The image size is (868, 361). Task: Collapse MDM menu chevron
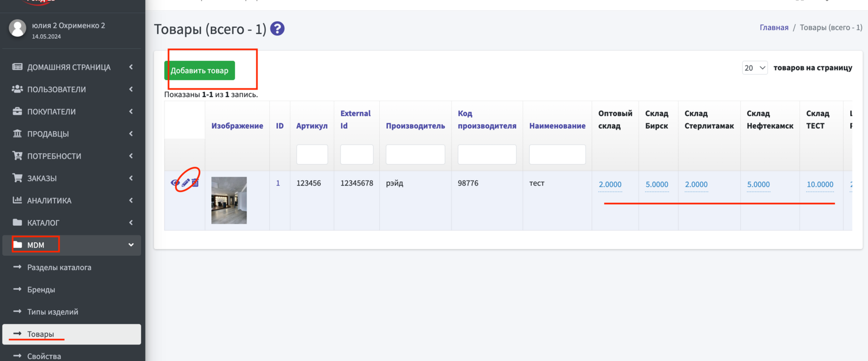pyautogui.click(x=131, y=245)
